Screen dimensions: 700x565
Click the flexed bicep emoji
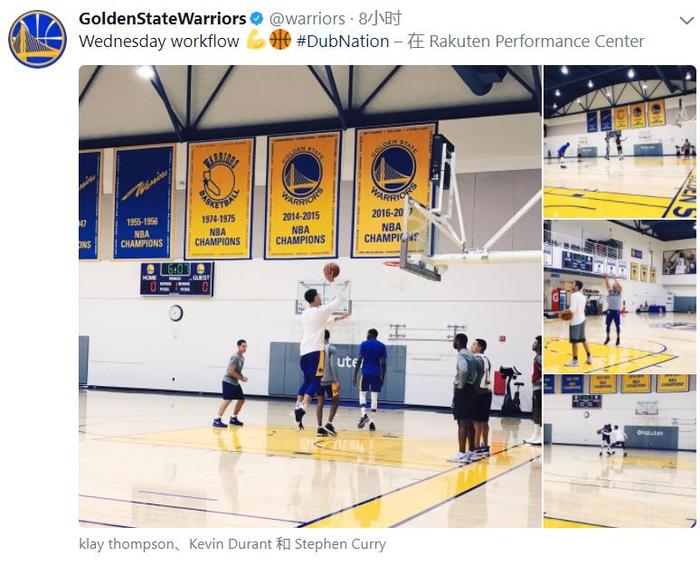[256, 40]
